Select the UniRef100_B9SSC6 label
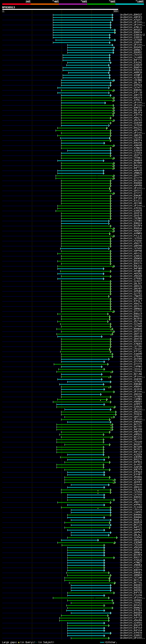This screenshot has height=644, width=146. tap(131, 341)
